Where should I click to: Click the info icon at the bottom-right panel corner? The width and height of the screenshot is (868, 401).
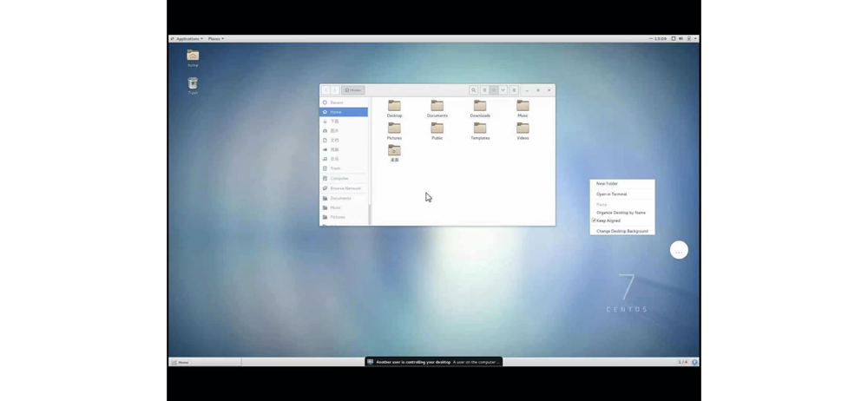tap(694, 362)
